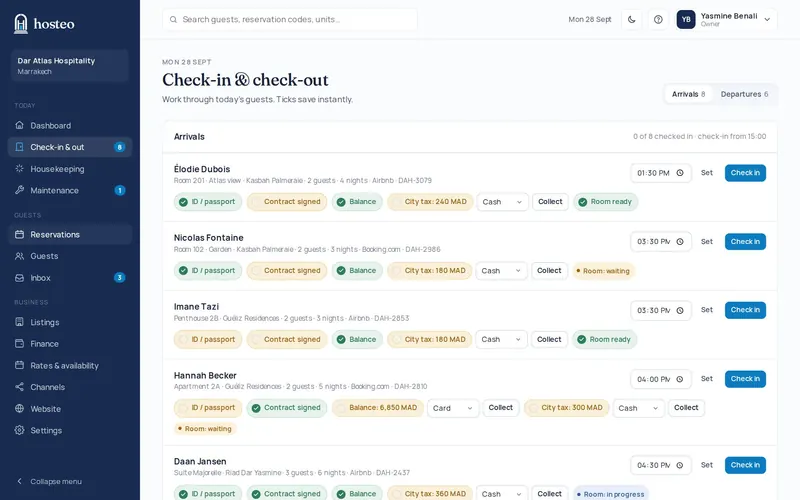Click Set time for Imane Tazi
The image size is (800, 500).
pyautogui.click(x=707, y=310)
